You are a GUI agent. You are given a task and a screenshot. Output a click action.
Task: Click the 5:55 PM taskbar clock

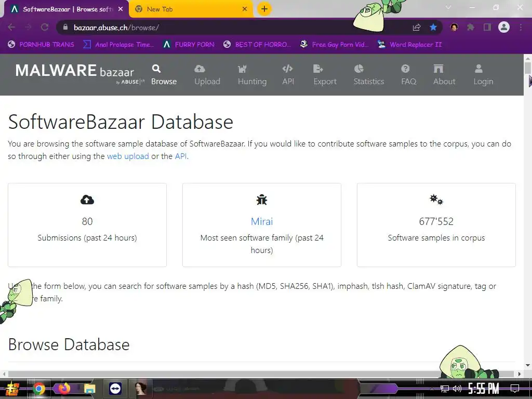484,389
